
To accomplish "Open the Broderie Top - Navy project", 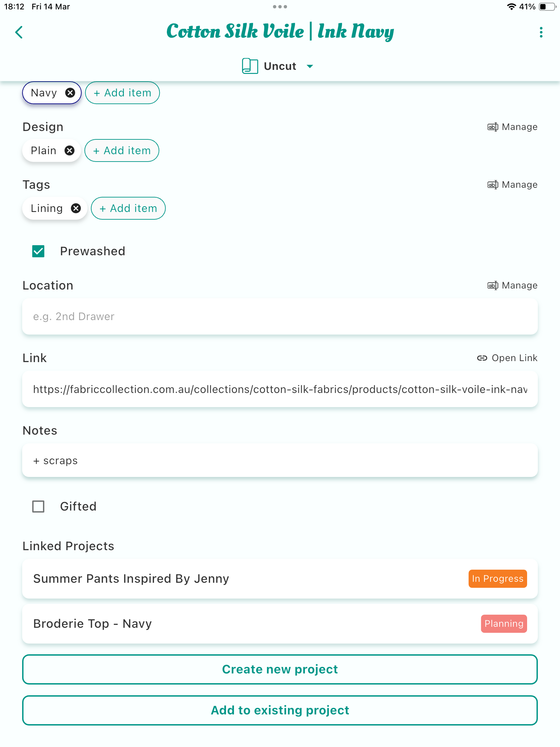I will coord(280,624).
